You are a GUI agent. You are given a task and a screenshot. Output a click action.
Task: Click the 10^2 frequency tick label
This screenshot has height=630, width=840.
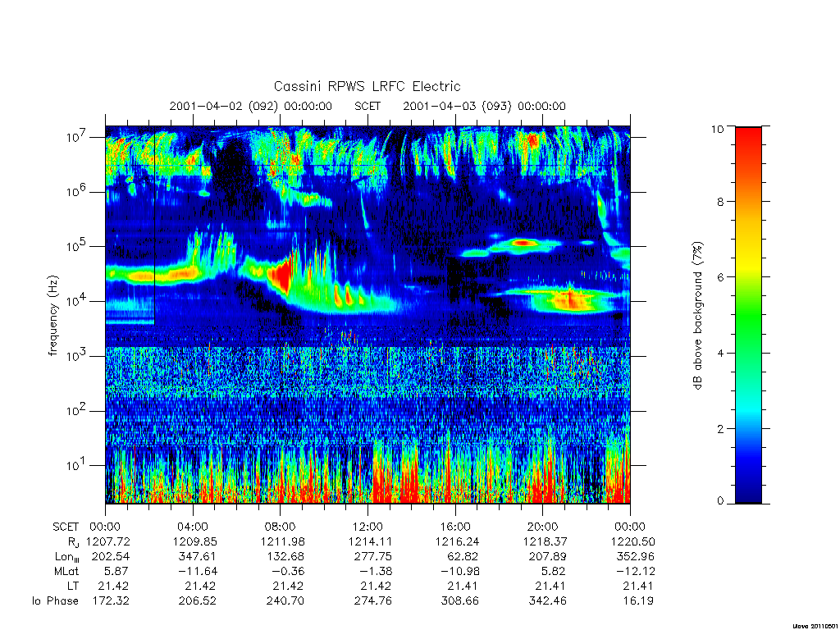pyautogui.click(x=78, y=410)
